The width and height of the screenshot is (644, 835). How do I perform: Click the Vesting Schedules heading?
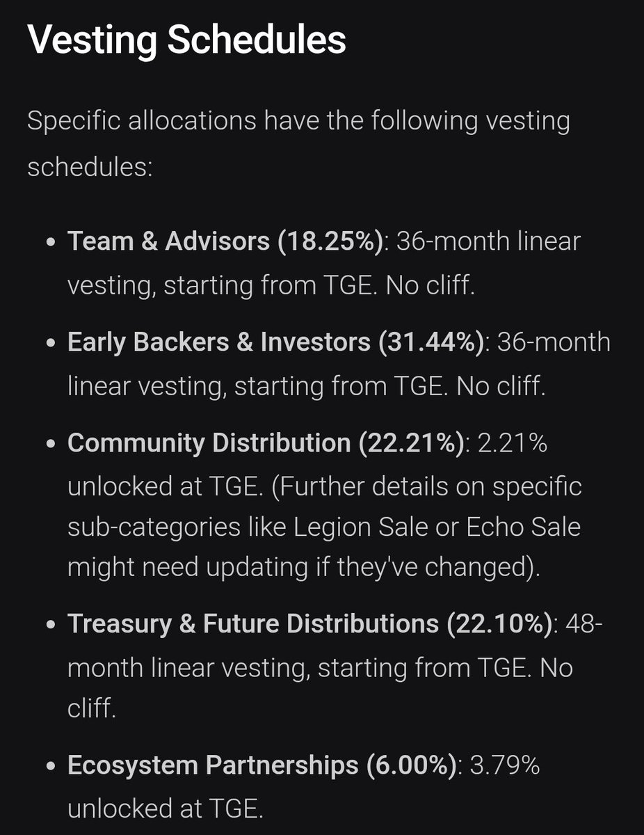pyautogui.click(x=186, y=41)
